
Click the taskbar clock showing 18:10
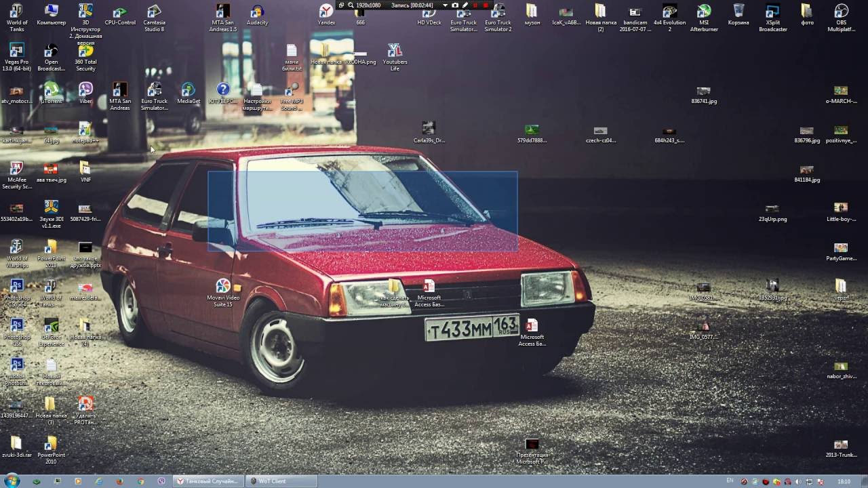point(844,481)
